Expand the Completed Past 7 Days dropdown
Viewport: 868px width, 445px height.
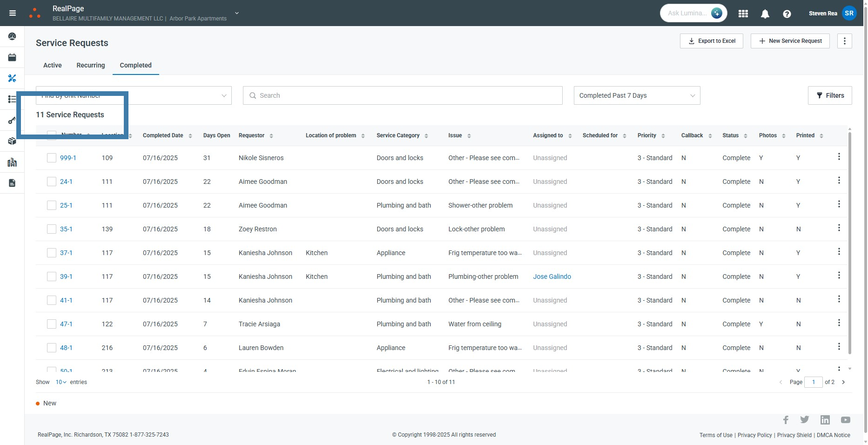(x=636, y=95)
